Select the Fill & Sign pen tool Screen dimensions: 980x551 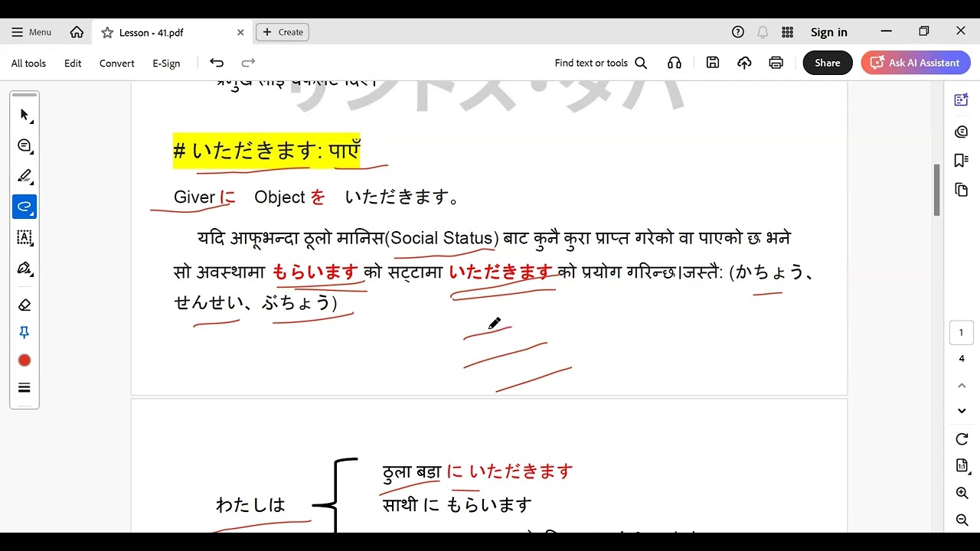click(x=24, y=269)
